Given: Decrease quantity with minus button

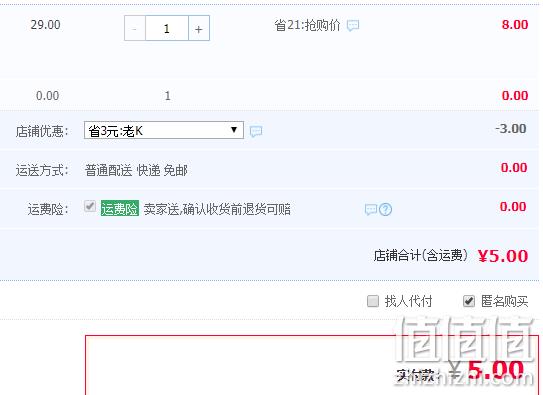Looking at the screenshot, I should pos(135,28).
